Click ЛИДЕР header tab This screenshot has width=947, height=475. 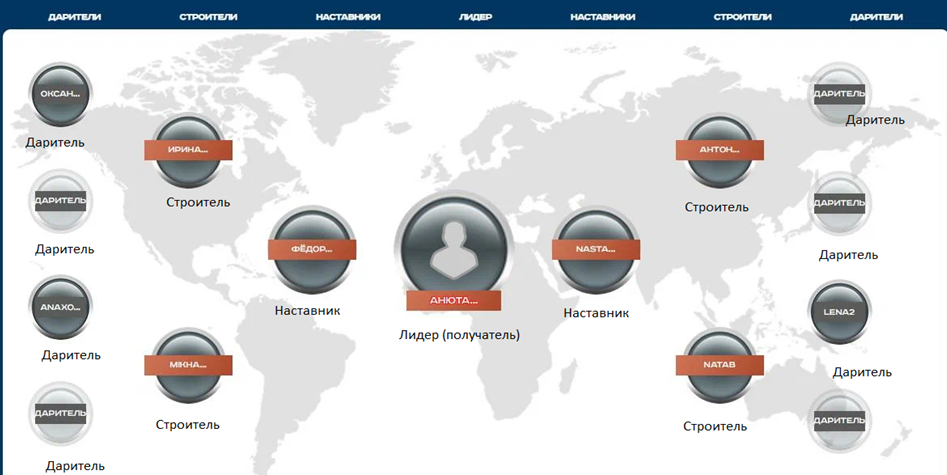[x=475, y=17]
